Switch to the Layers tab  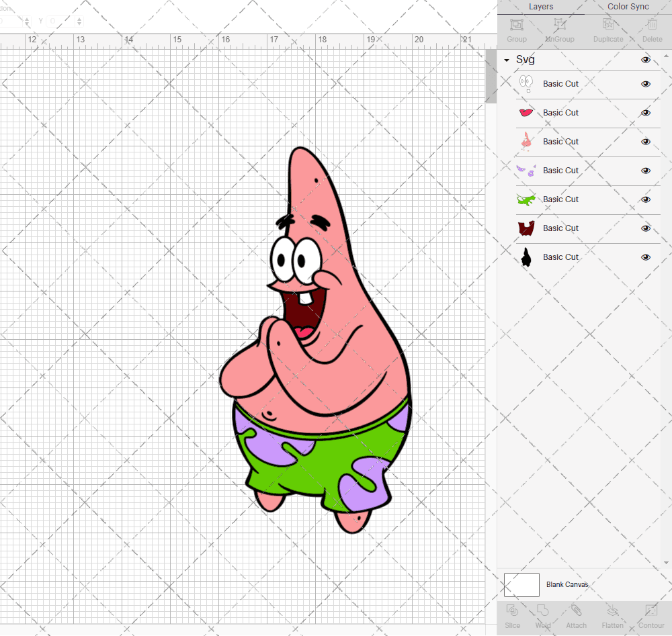point(541,7)
